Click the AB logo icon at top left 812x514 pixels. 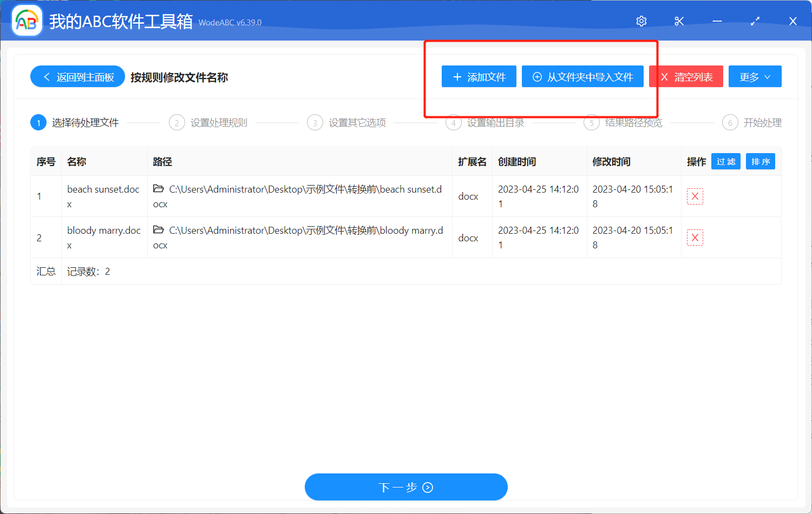tap(27, 20)
